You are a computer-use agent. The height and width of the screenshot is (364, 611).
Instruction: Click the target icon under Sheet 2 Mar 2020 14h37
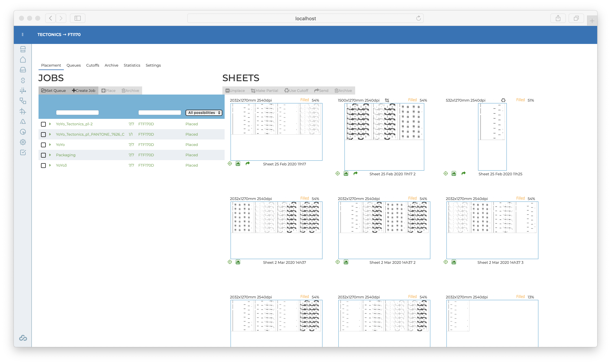[230, 262]
